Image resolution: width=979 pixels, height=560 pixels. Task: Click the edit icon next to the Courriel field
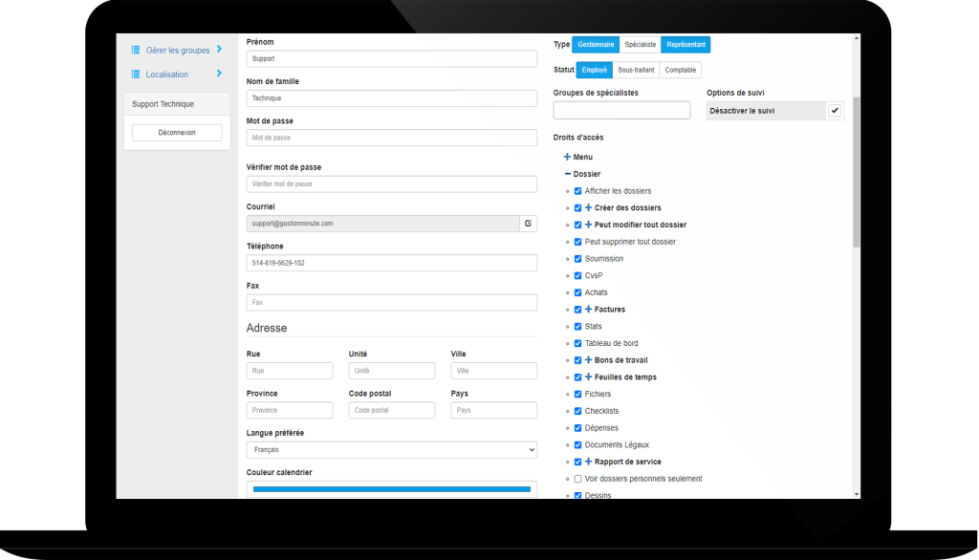coord(528,224)
